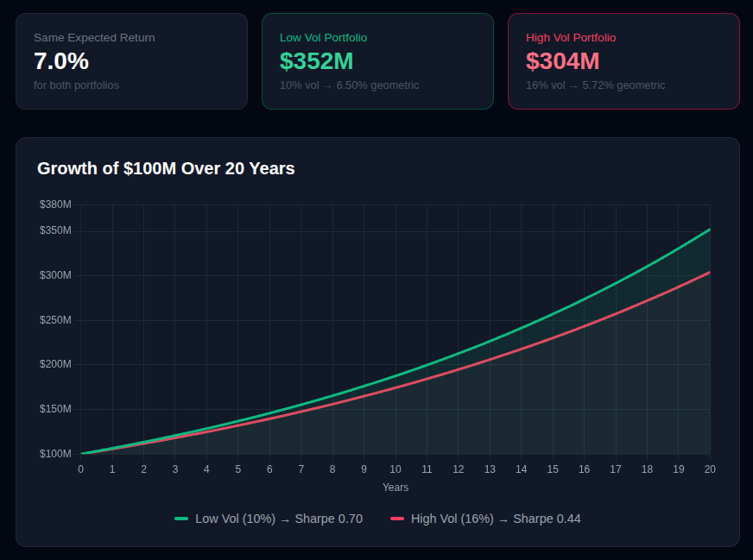Click the 6.50% geometric subtitle text
Image resolution: width=753 pixels, height=560 pixels.
pos(349,85)
